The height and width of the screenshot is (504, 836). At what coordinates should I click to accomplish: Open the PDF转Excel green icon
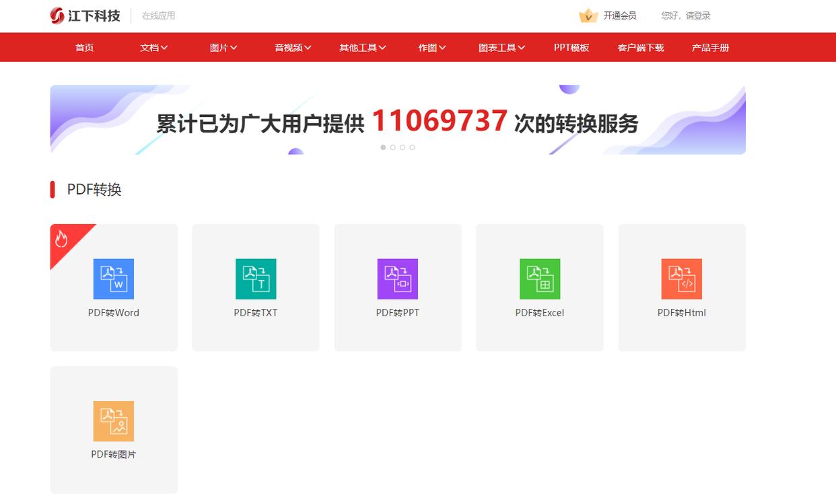(540, 279)
